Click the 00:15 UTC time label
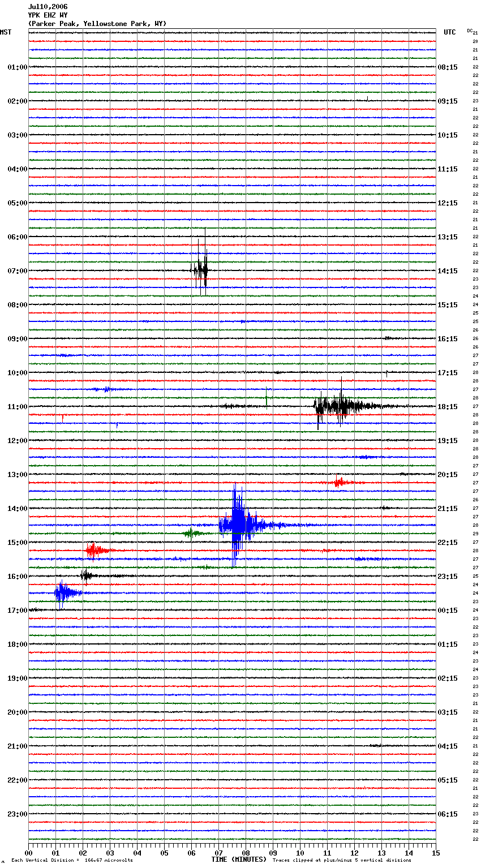The width and height of the screenshot is (481, 868). pyautogui.click(x=448, y=611)
